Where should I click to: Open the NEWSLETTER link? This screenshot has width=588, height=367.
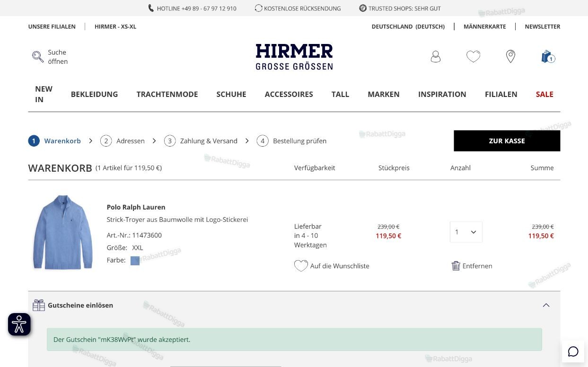(x=542, y=26)
